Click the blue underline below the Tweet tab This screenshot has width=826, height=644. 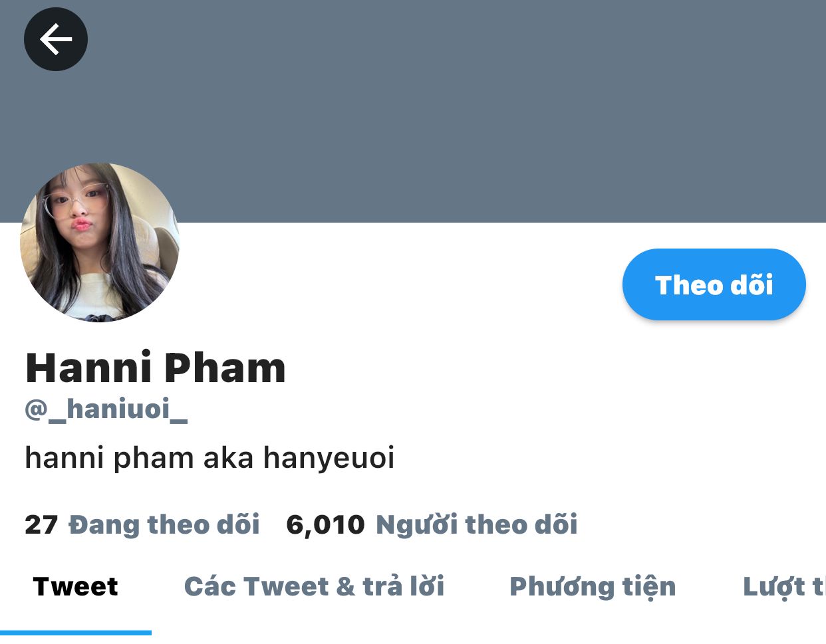[76, 633]
